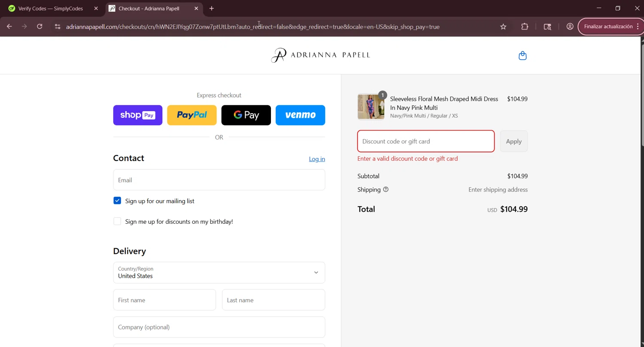Viewport: 644px width, 347px height.
Task: Click the Apply discount button
Action: click(x=514, y=141)
